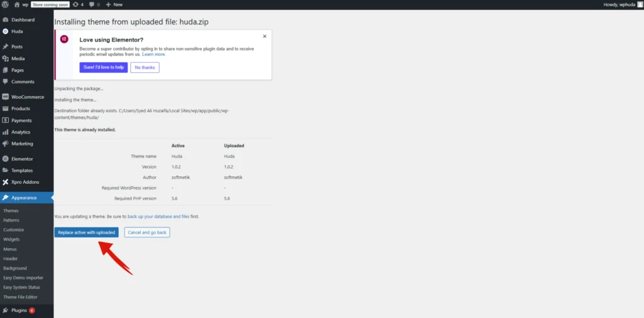
Task: Click the 'Uploaded' column header
Action: click(x=234, y=145)
